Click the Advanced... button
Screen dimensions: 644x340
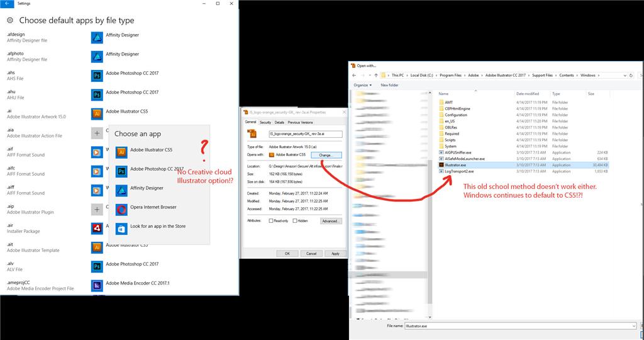[331, 221]
